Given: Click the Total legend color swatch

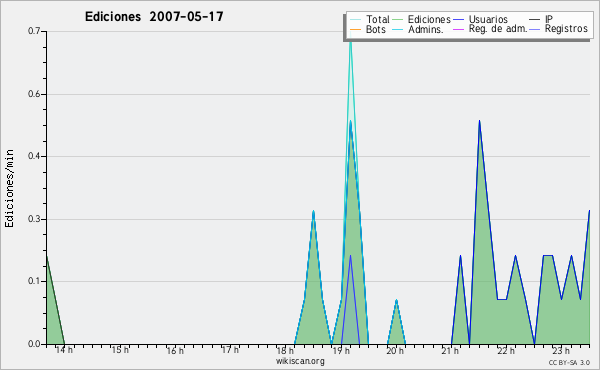Looking at the screenshot, I should tap(355, 20).
